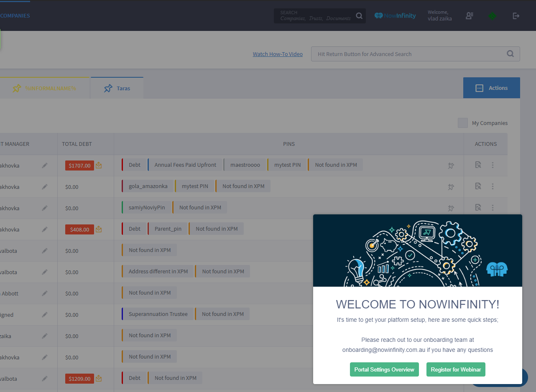The height and width of the screenshot is (392, 536).
Task: Click the Superannuation Trustee pin tag
Action: (158, 314)
